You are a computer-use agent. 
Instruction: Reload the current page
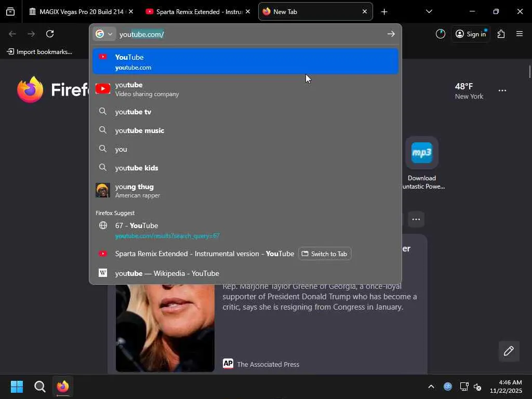click(x=50, y=34)
